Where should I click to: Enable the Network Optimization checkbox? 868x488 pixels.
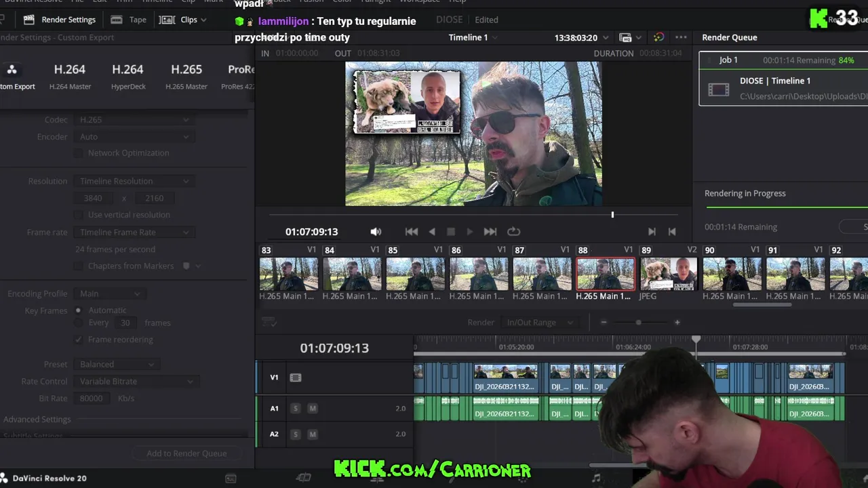[78, 153]
